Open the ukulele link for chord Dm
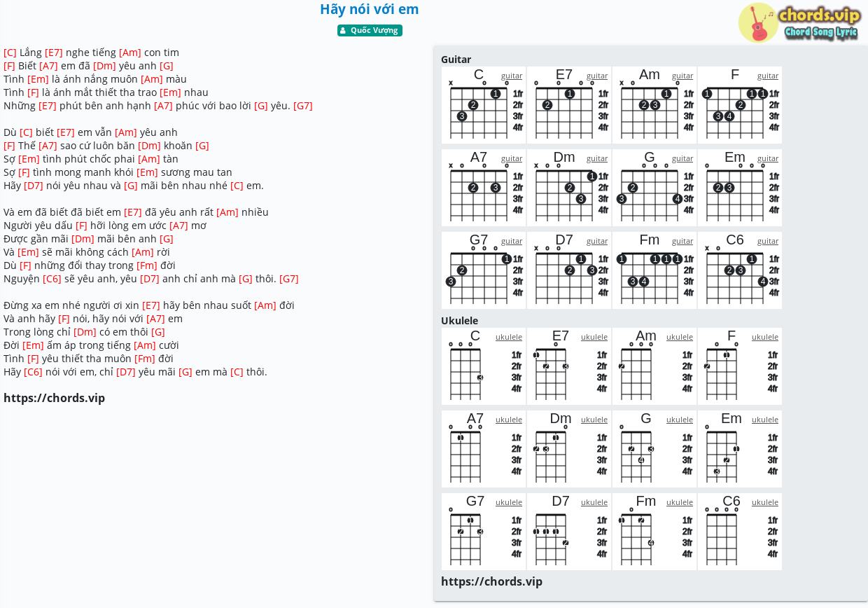The image size is (868, 608). pyautogui.click(x=594, y=420)
